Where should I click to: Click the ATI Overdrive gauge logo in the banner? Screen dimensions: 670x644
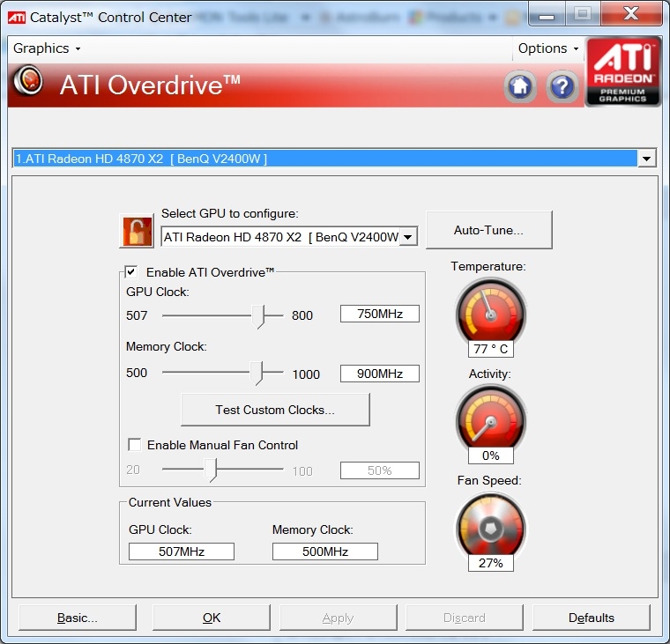28,80
